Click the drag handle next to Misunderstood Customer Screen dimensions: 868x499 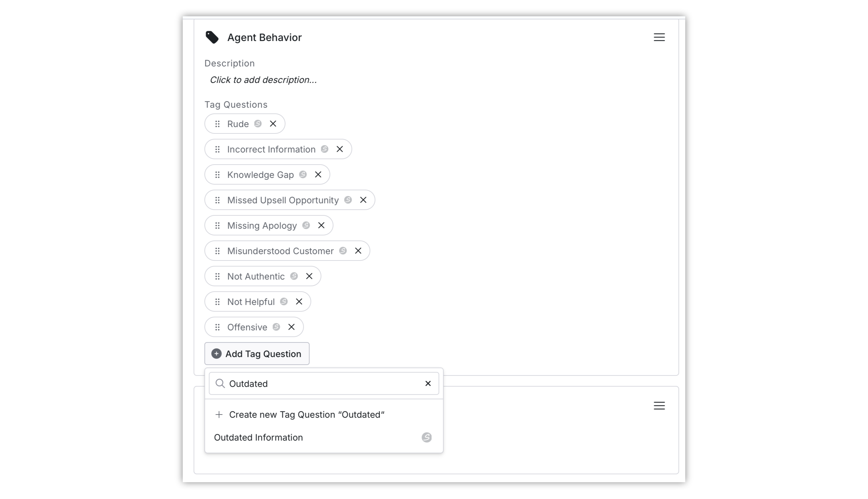tap(217, 251)
